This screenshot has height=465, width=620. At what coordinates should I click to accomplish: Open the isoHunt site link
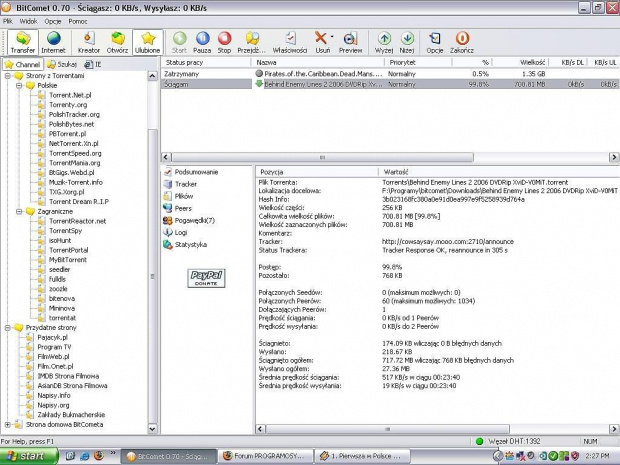point(60,240)
